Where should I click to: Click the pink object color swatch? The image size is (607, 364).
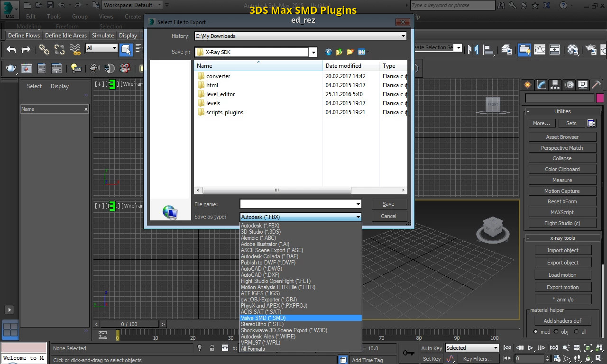(x=600, y=98)
